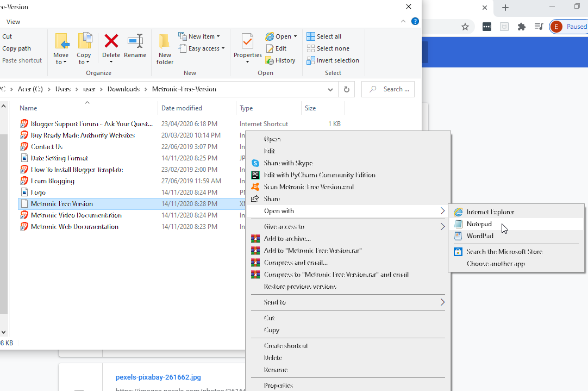The image size is (588, 391).
Task: Click the Move to folder icon
Action: [62, 41]
